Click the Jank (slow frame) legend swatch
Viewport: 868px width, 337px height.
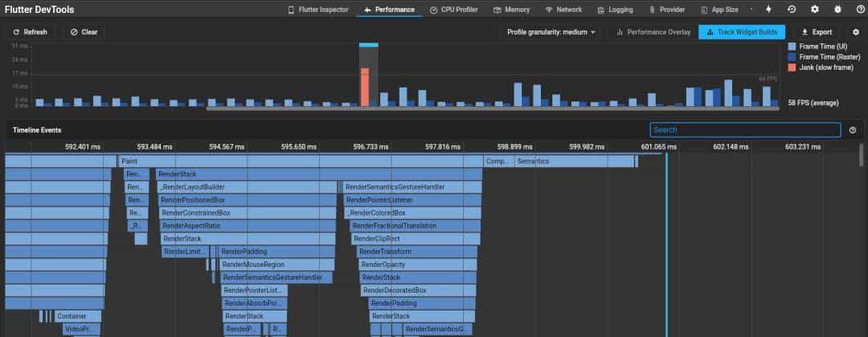pos(792,67)
